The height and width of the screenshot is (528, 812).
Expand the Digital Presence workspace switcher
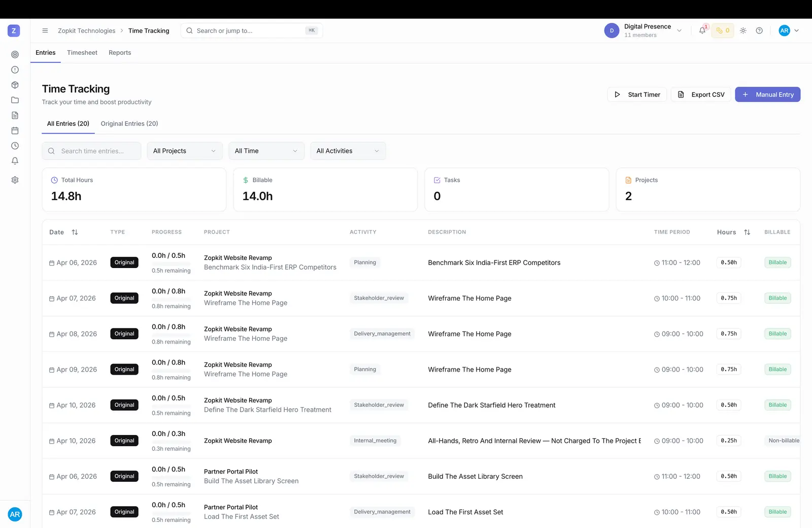[644, 30]
